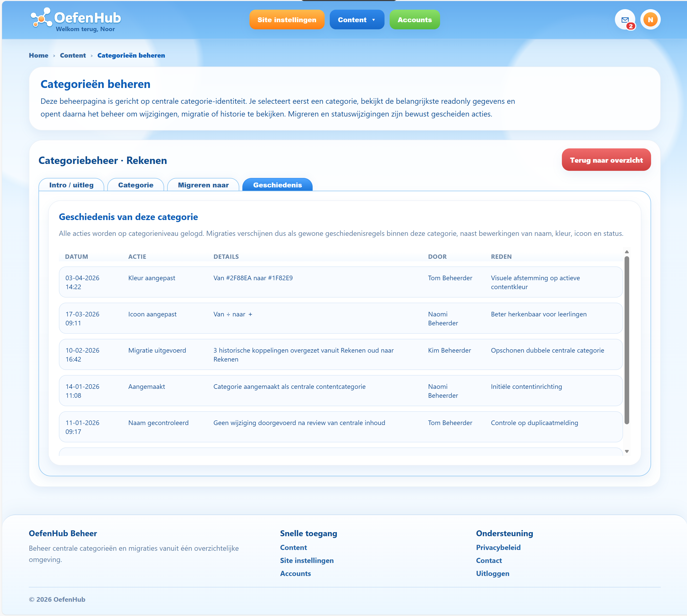Viewport: 687px width, 616px height.
Task: Open Site instellingen in top navigation
Action: tap(287, 20)
